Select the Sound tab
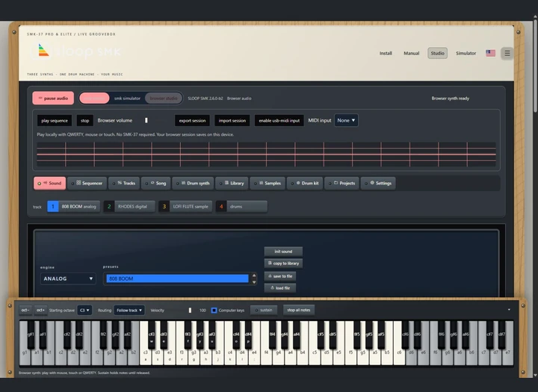Image resolution: width=538 pixels, height=392 pixels. pyautogui.click(x=50, y=183)
